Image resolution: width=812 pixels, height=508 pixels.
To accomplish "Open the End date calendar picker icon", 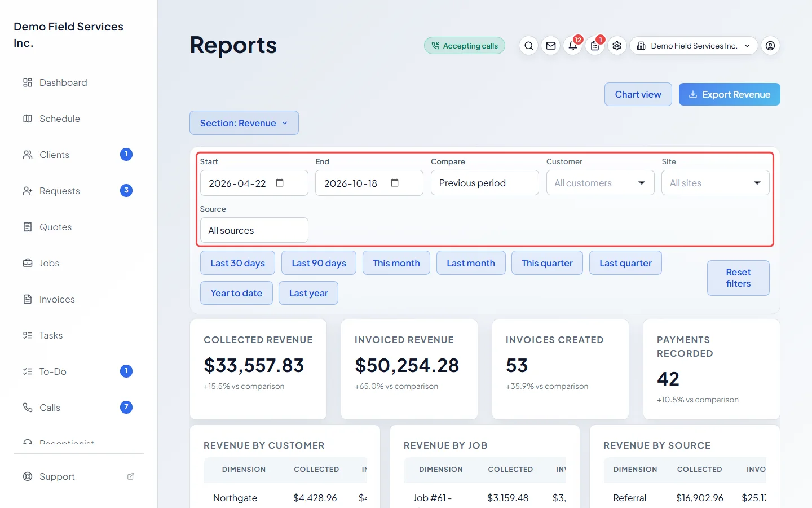I will click(x=395, y=183).
